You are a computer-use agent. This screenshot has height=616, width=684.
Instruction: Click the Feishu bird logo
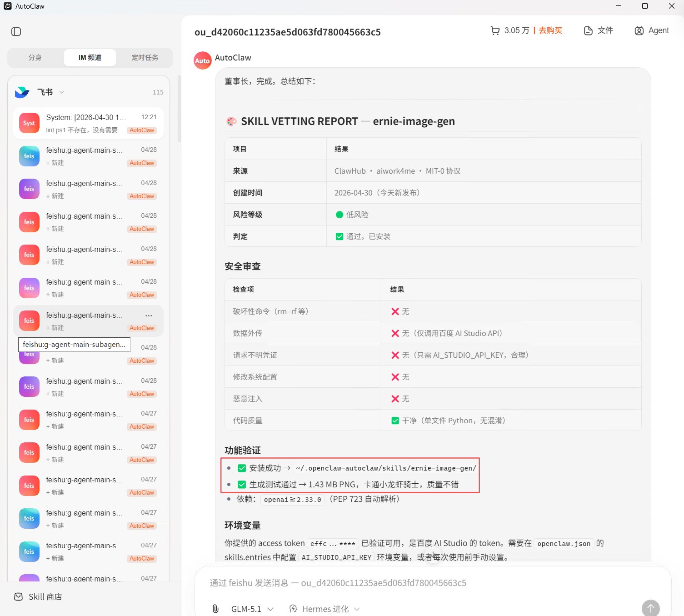pos(22,92)
